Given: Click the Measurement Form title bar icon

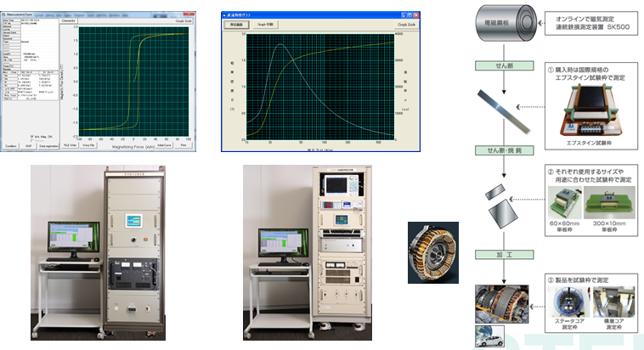Looking at the screenshot, I should tap(4, 14).
